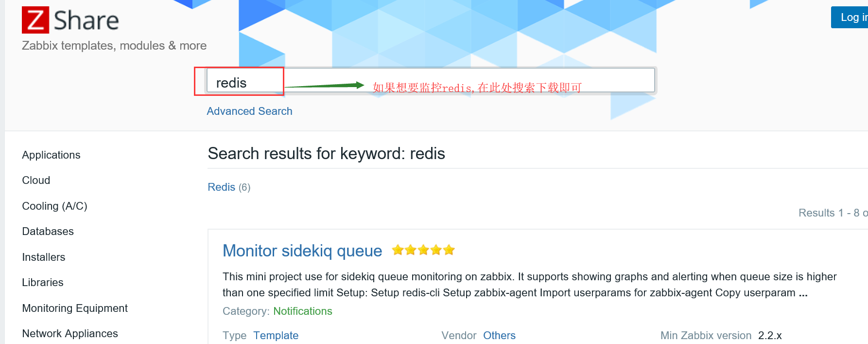Image resolution: width=868 pixels, height=344 pixels.
Task: Open the Redis tag link
Action: (x=221, y=187)
